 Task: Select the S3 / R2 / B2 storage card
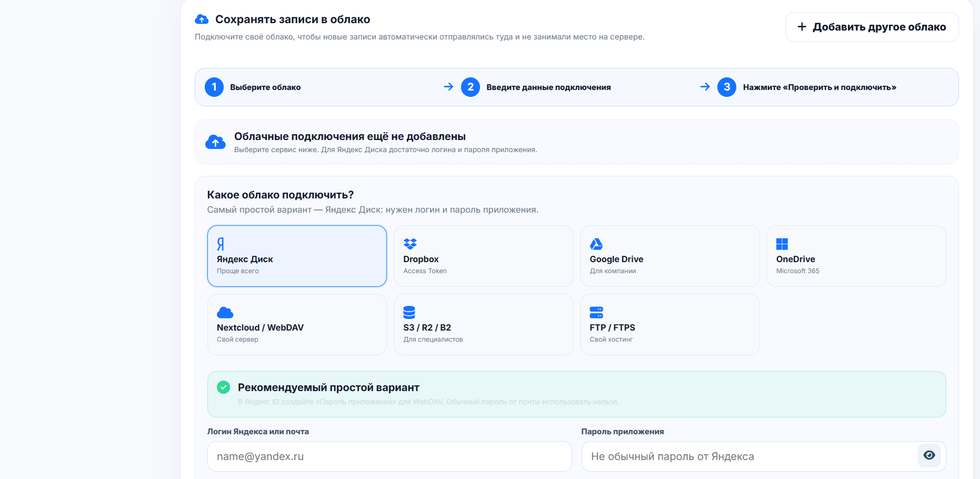coord(483,324)
